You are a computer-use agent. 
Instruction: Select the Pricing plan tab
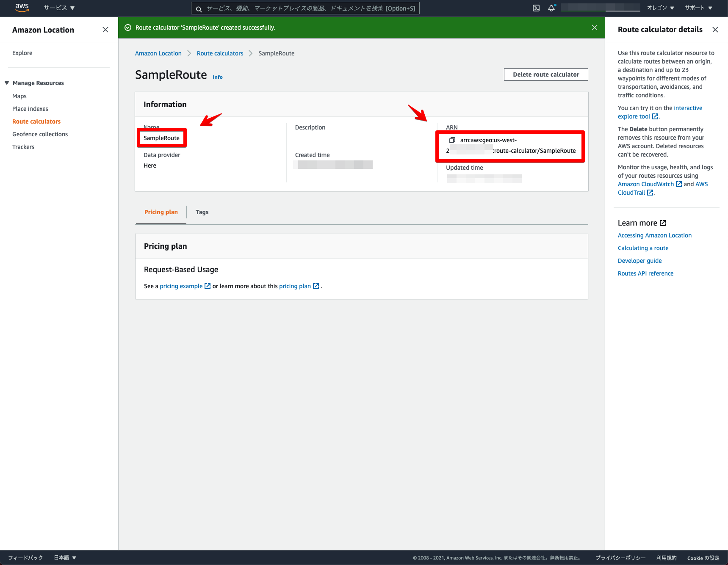tap(161, 212)
